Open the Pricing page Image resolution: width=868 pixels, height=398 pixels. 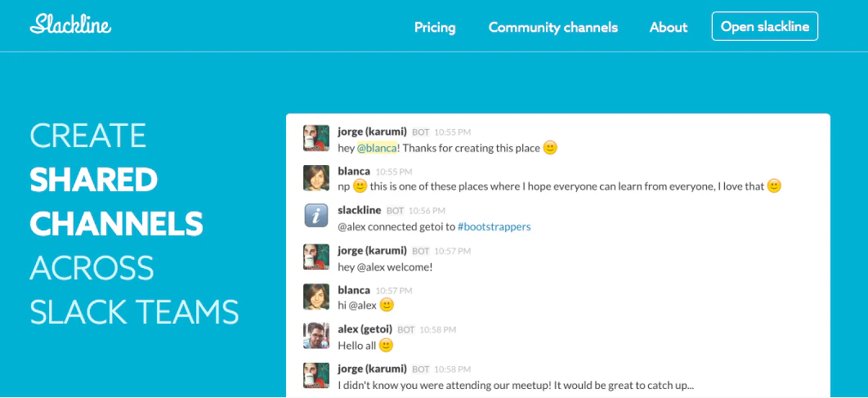tap(435, 27)
